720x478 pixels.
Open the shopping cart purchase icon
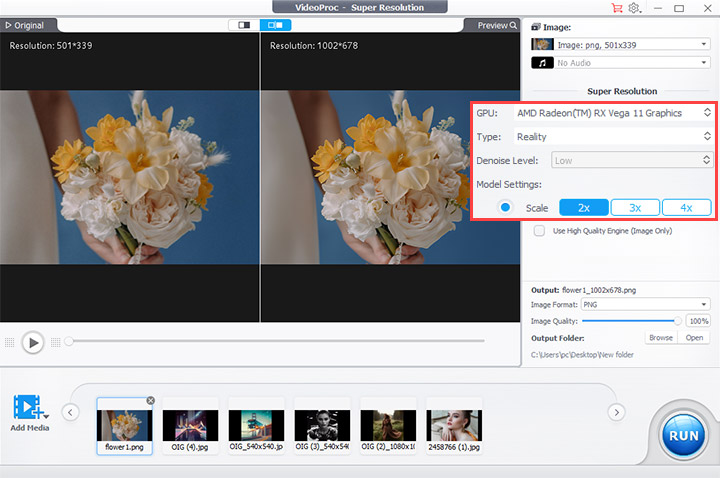[616, 8]
